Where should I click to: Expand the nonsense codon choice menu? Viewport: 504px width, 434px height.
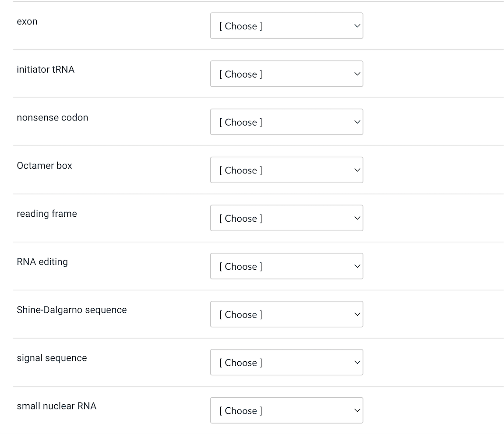286,122
